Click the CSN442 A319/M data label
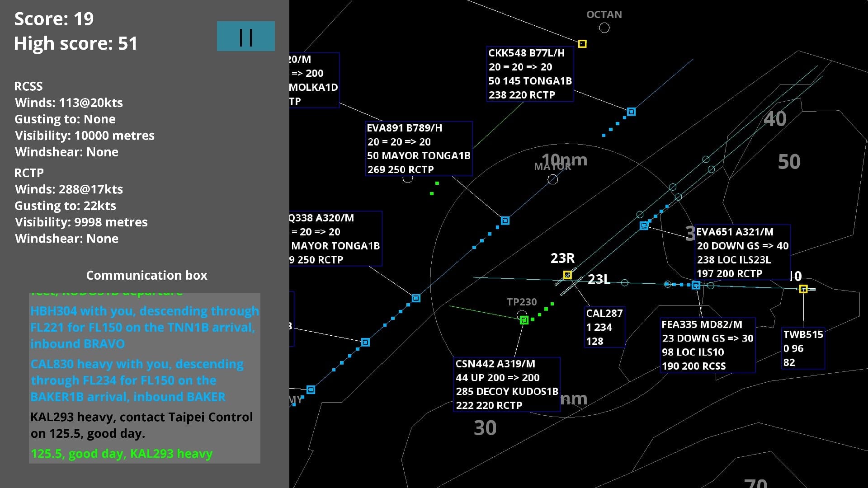Image resolution: width=868 pixels, height=488 pixels. (x=507, y=385)
